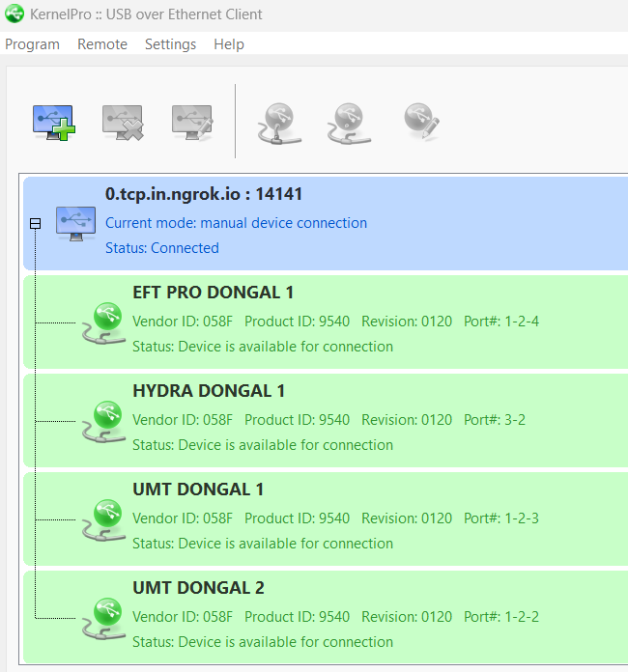The height and width of the screenshot is (672, 628).
Task: Select the EFT PRO DONGAL 1 device name
Action: pyautogui.click(x=213, y=293)
